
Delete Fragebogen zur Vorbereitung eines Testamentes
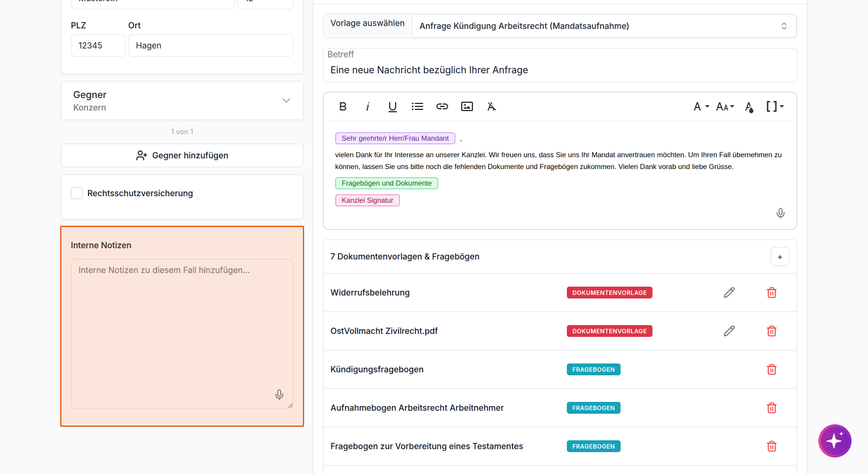click(771, 446)
